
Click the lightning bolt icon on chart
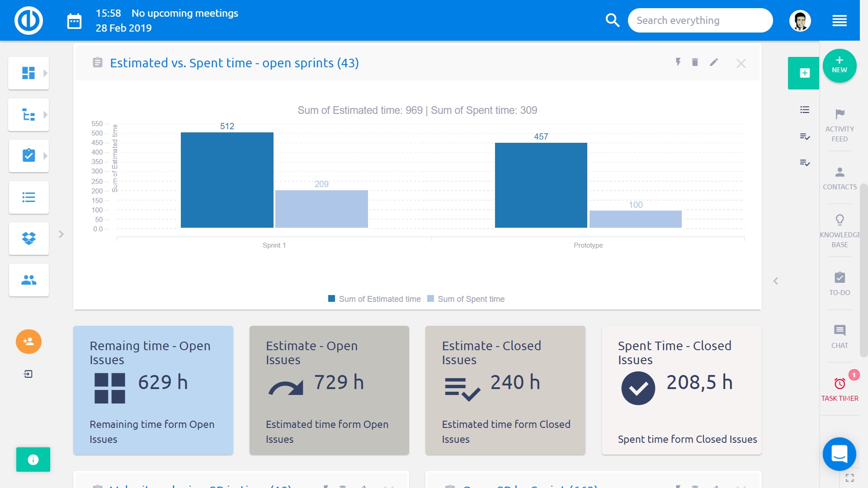tap(678, 62)
